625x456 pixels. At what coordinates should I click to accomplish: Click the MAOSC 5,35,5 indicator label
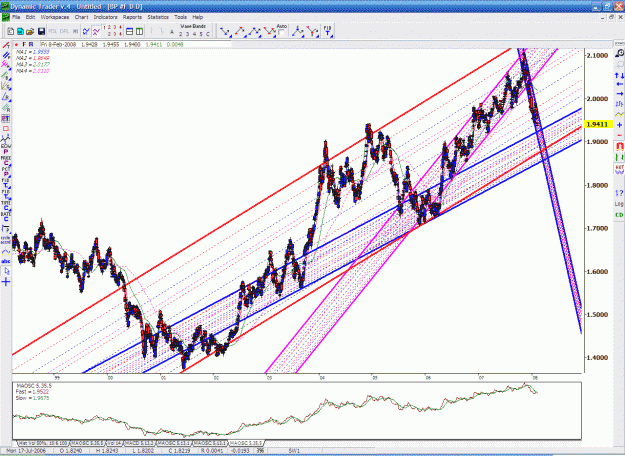click(x=33, y=386)
